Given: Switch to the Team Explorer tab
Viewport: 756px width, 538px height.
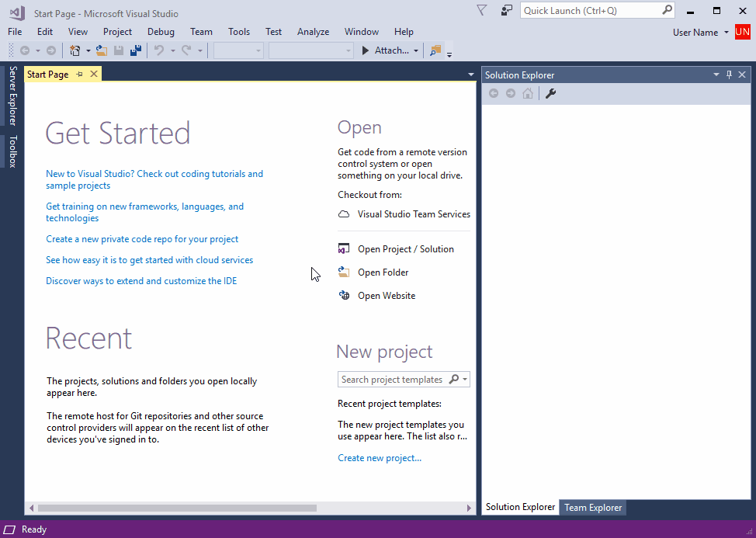Looking at the screenshot, I should pyautogui.click(x=592, y=507).
